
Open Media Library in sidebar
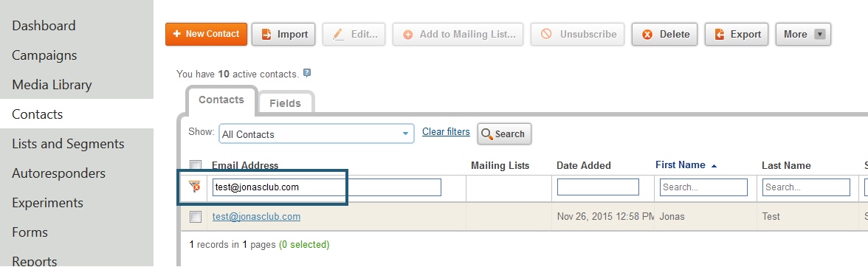pos(52,85)
